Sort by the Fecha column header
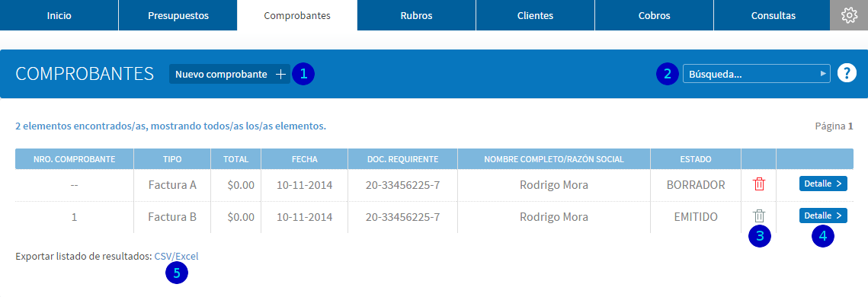Screen dimensions: 868x297 pyautogui.click(x=305, y=159)
